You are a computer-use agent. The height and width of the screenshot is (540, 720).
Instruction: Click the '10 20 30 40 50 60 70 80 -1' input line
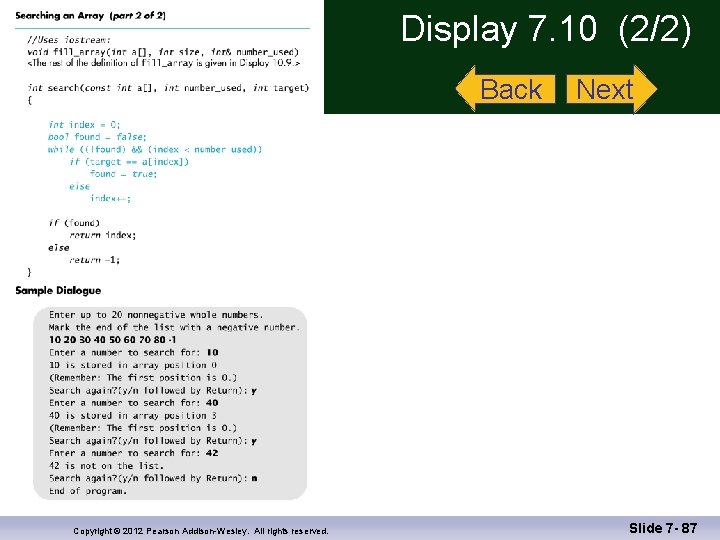(x=112, y=340)
